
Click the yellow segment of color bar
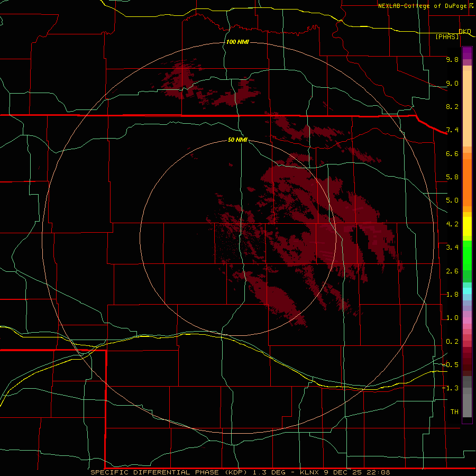(467, 226)
